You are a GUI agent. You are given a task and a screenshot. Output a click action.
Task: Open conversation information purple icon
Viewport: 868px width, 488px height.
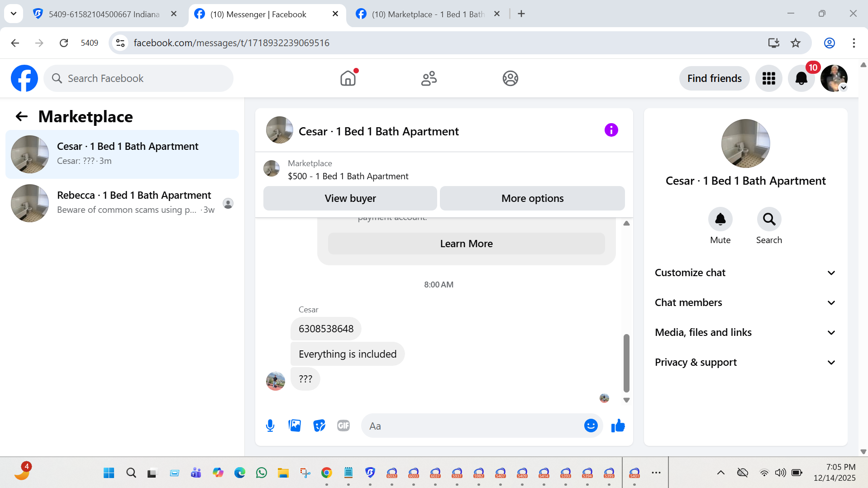tap(611, 130)
